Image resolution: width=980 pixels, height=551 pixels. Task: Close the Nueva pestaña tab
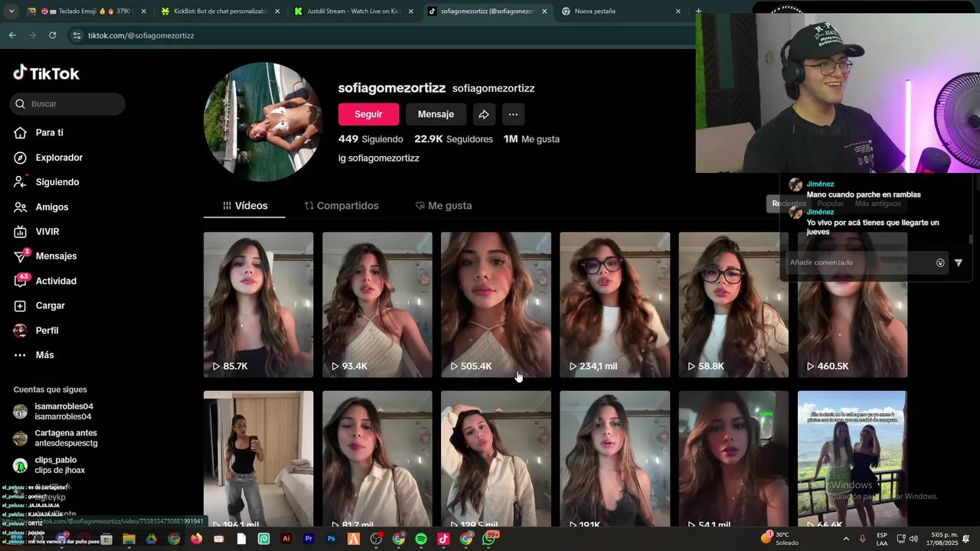[x=678, y=11]
